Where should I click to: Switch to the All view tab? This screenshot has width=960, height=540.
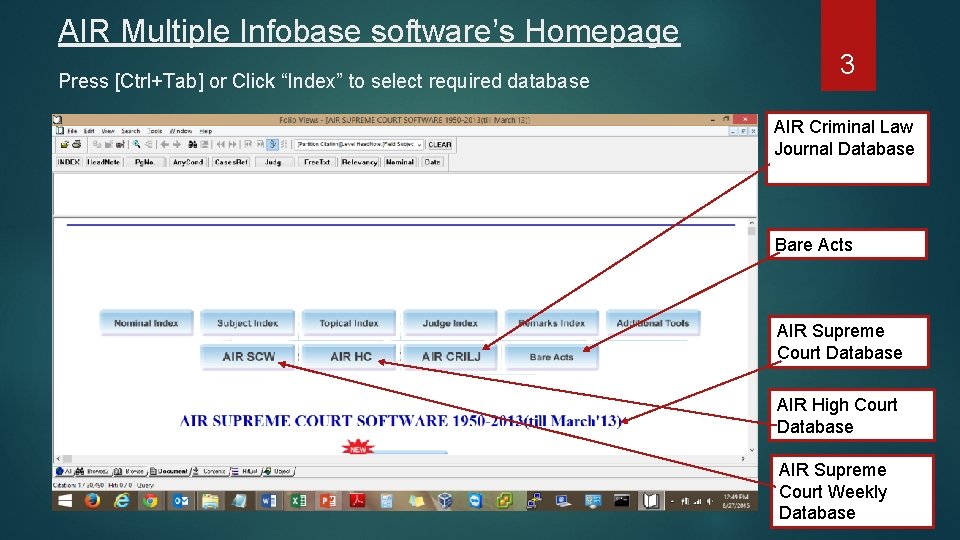coord(64,471)
